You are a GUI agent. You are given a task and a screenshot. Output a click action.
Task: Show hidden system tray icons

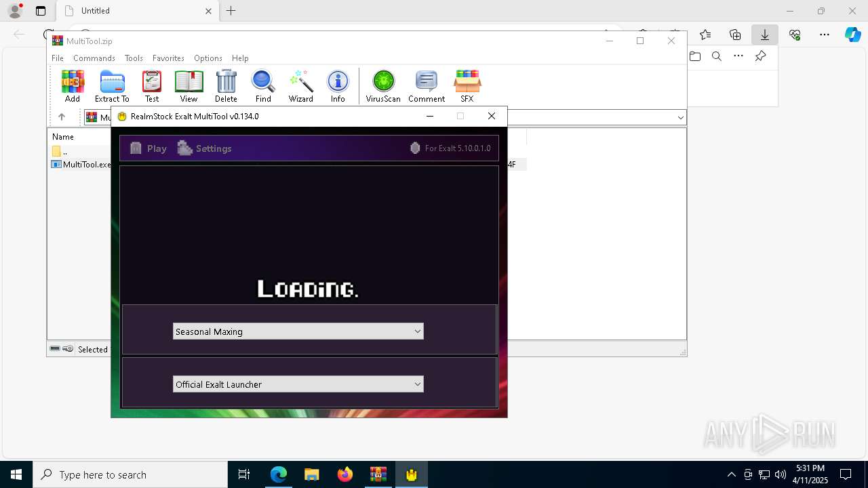click(731, 474)
